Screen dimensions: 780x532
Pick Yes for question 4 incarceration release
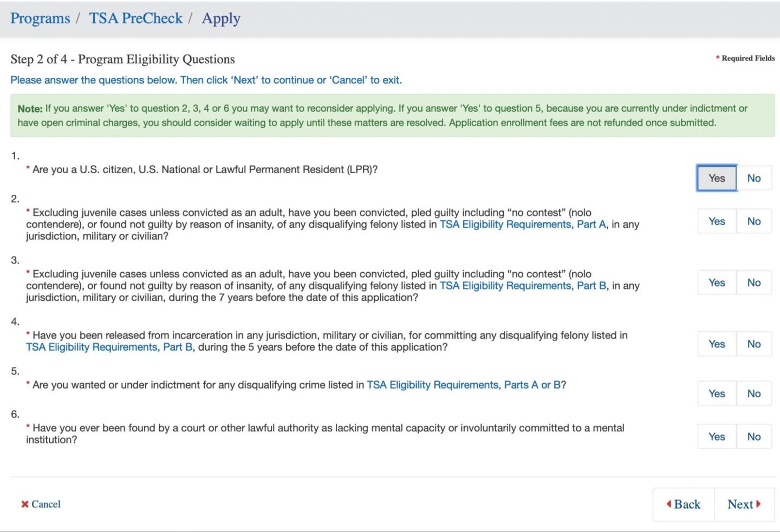pos(716,344)
